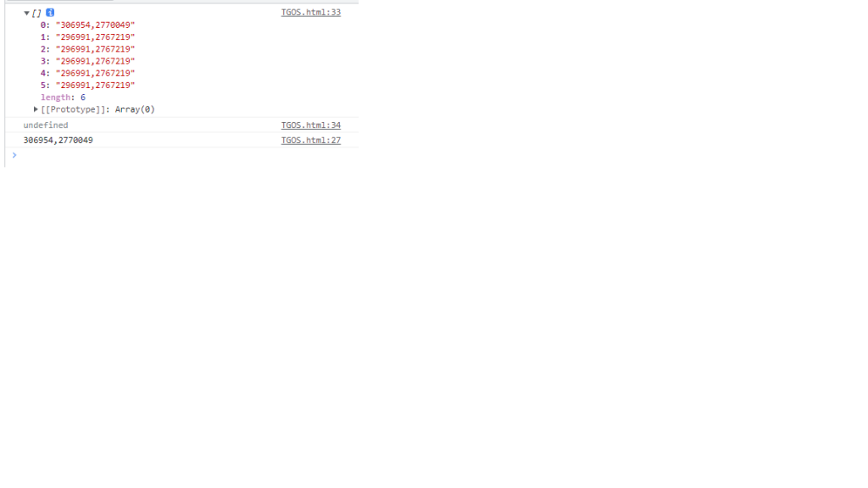Expand the [[Prototype]] disclosure triangle
This screenshot has height=488, width=868.
(x=36, y=109)
